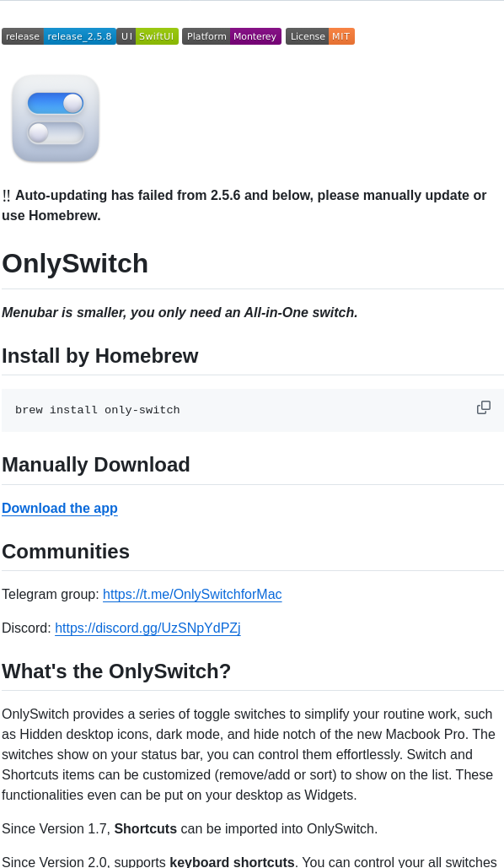The height and width of the screenshot is (868, 504).
Task: Click the OnlySwitch app icon image
Action: tap(55, 118)
